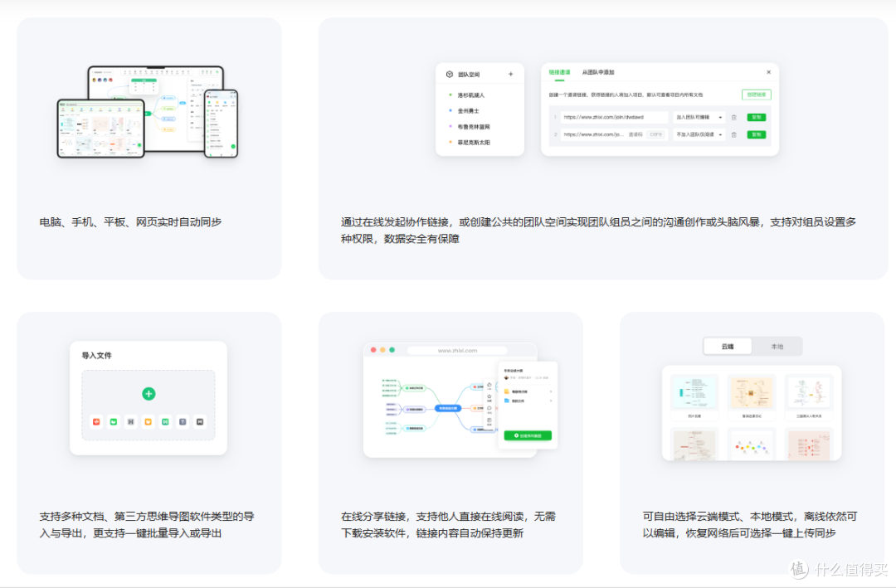Image resolution: width=896 pixels, height=588 pixels.
Task: Open the cyan mind map thumbnail 四大名著
Action: point(694,392)
